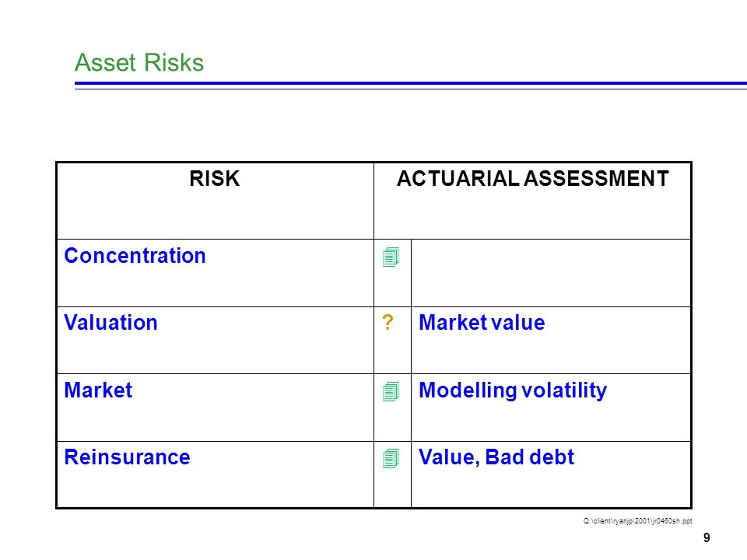Click the ACTUARIAL ASSESSMENT column header
This screenshot has height=560, width=747.
(532, 179)
